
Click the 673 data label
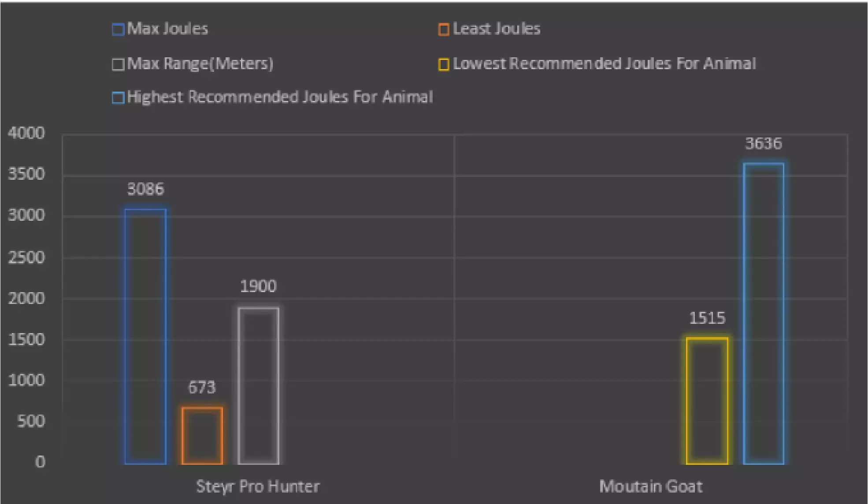[202, 388]
